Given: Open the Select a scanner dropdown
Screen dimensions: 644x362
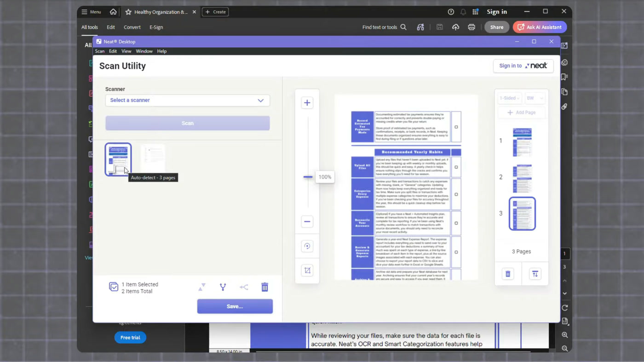Looking at the screenshot, I should [188, 100].
